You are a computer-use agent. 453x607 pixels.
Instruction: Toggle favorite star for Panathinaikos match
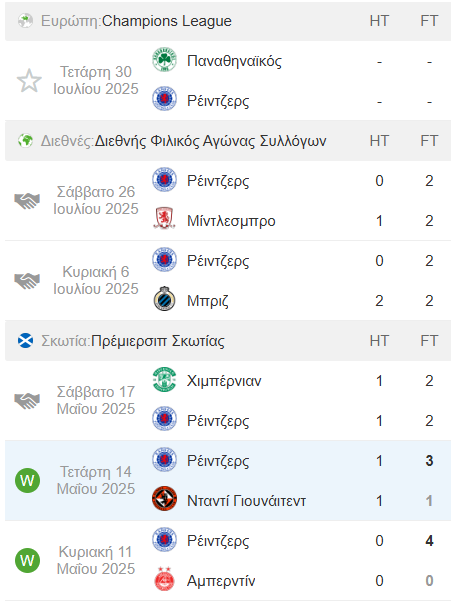(x=29, y=81)
